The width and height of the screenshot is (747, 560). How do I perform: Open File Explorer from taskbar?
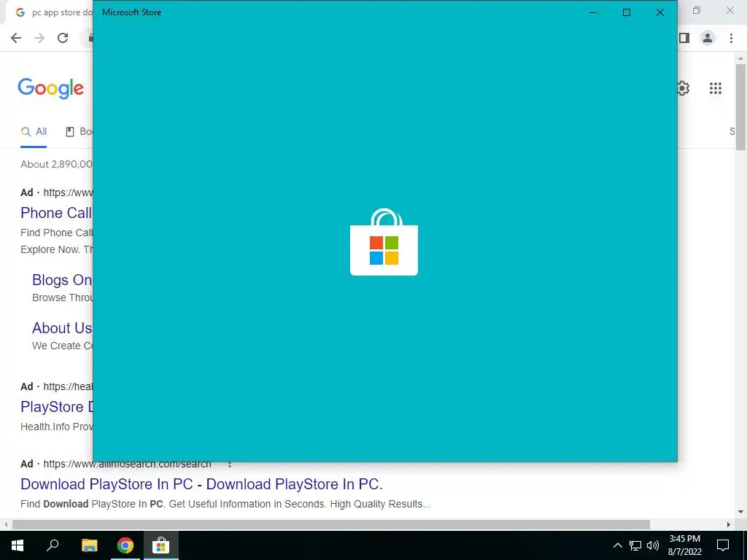pos(89,545)
